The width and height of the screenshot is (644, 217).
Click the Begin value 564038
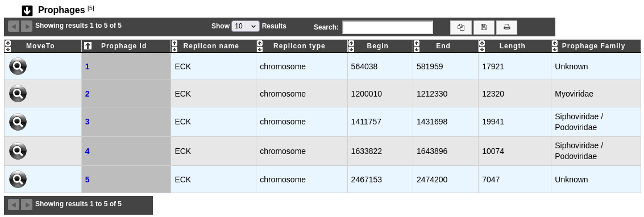click(364, 66)
